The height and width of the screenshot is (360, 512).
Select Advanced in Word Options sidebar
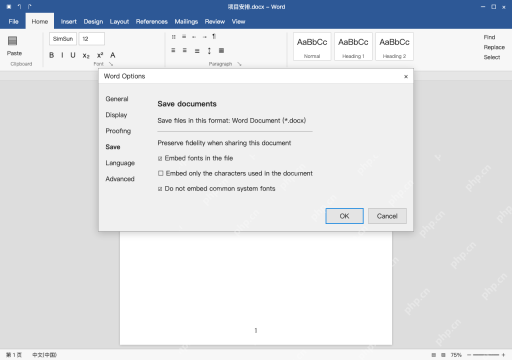(120, 179)
